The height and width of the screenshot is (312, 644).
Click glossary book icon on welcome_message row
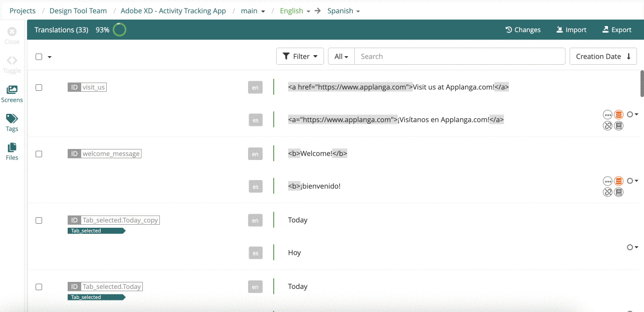[x=619, y=192]
